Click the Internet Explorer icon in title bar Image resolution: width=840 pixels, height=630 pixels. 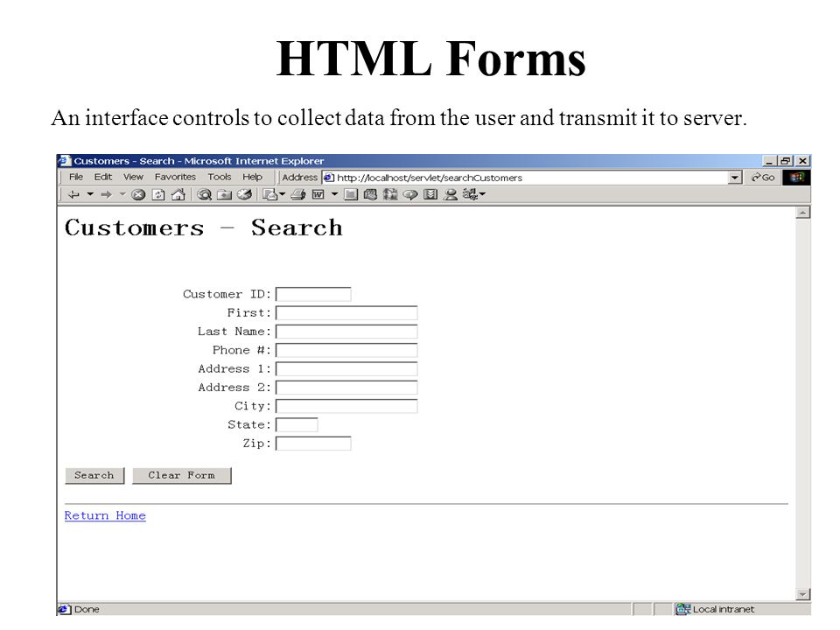click(64, 161)
